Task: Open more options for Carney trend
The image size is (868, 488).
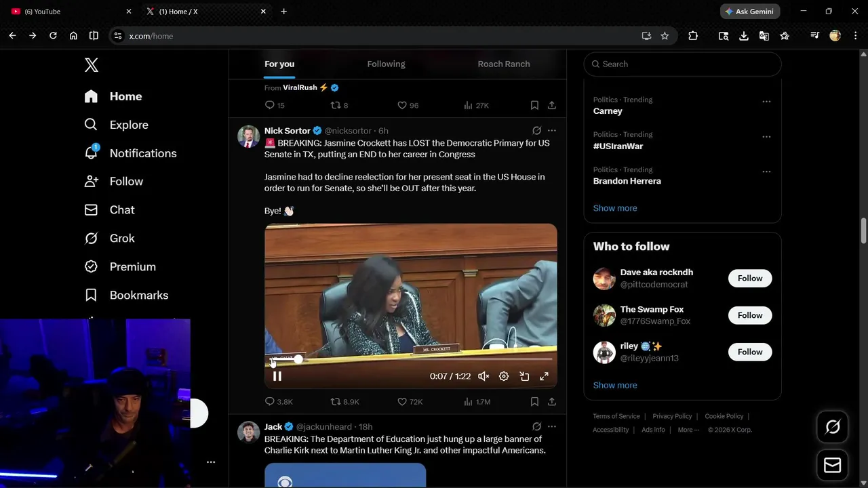Action: [x=766, y=102]
